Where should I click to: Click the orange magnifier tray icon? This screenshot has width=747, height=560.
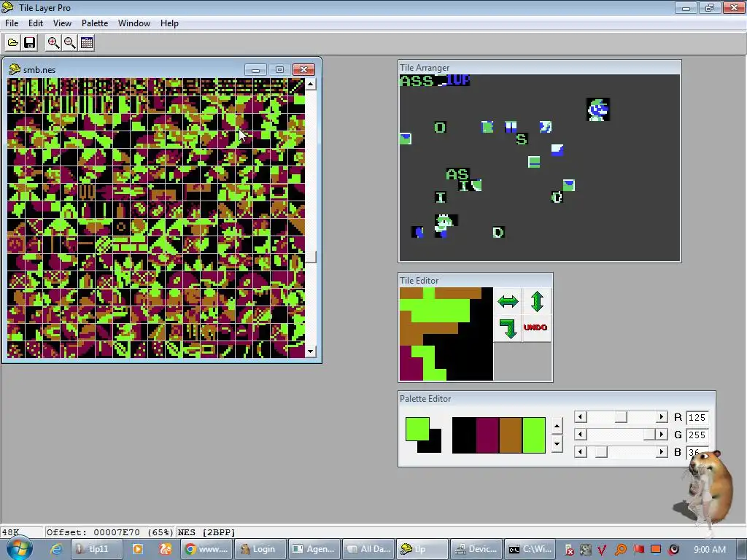[x=620, y=550]
